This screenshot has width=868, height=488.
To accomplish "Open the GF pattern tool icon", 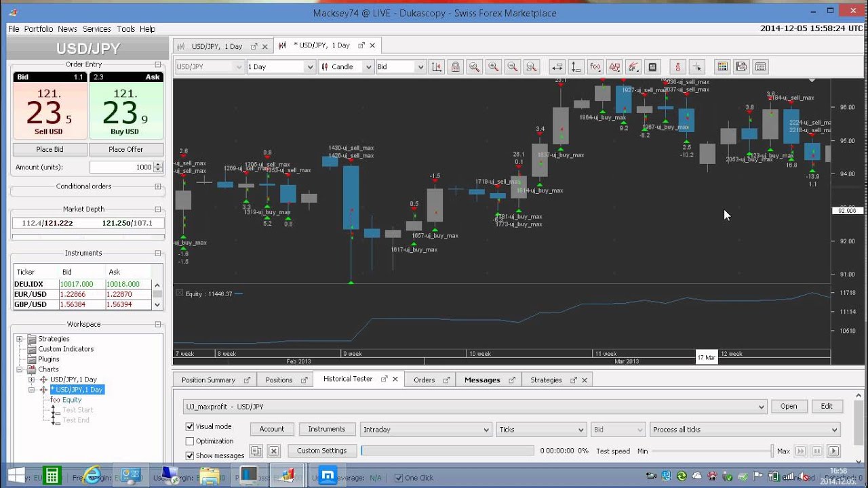I will [633, 66].
